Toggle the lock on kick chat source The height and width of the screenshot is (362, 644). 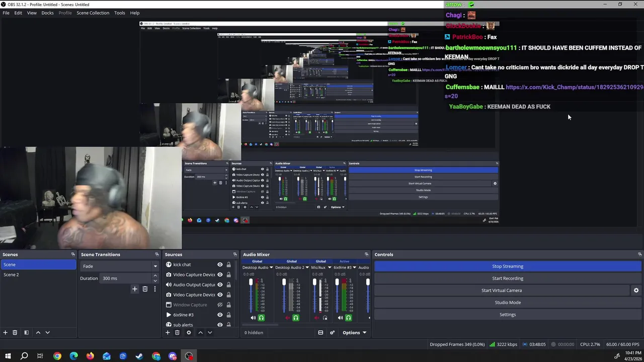click(x=228, y=264)
